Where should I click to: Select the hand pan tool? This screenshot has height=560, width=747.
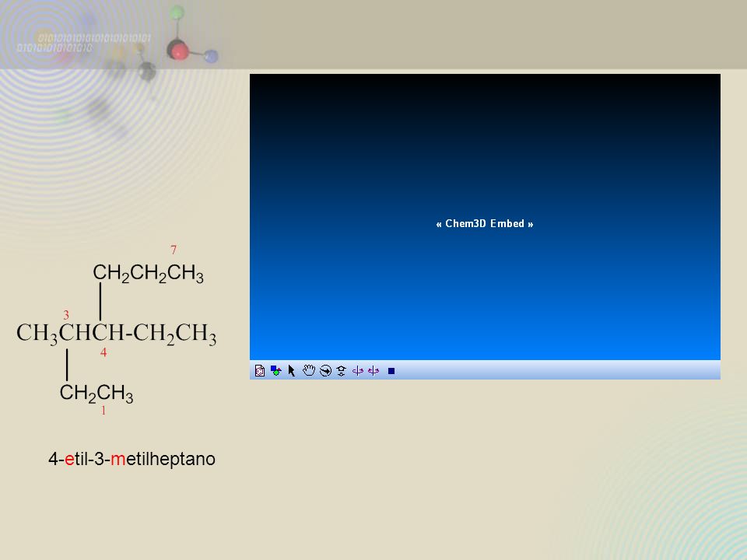pos(309,370)
